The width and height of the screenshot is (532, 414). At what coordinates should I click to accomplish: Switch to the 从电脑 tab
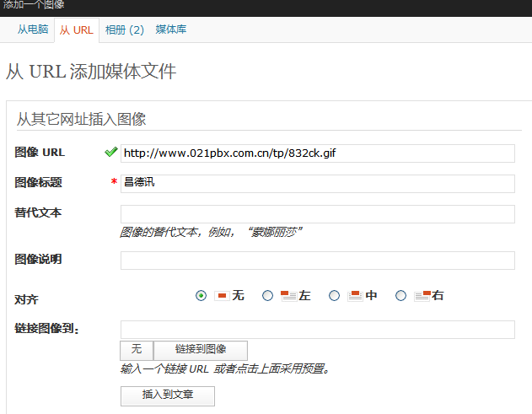[x=33, y=30]
